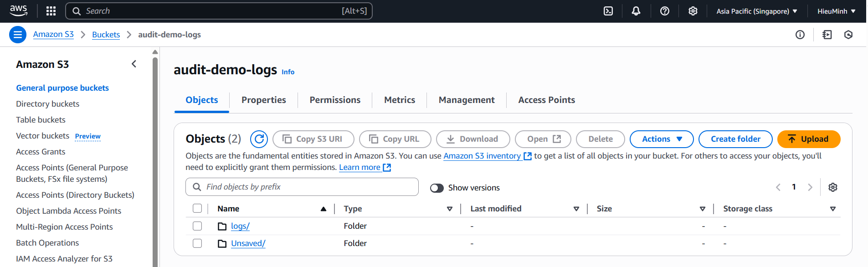Click the Unsaved/ folder icon
This screenshot has height=267, width=868.
click(x=222, y=244)
